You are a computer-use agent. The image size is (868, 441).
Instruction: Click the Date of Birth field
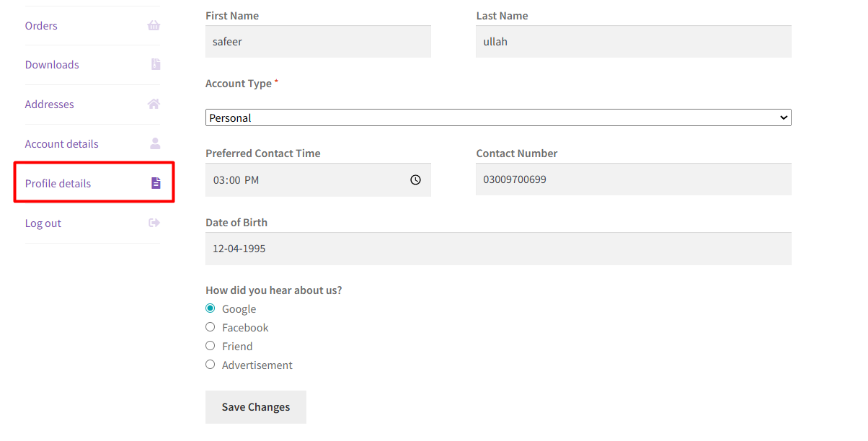[498, 249]
